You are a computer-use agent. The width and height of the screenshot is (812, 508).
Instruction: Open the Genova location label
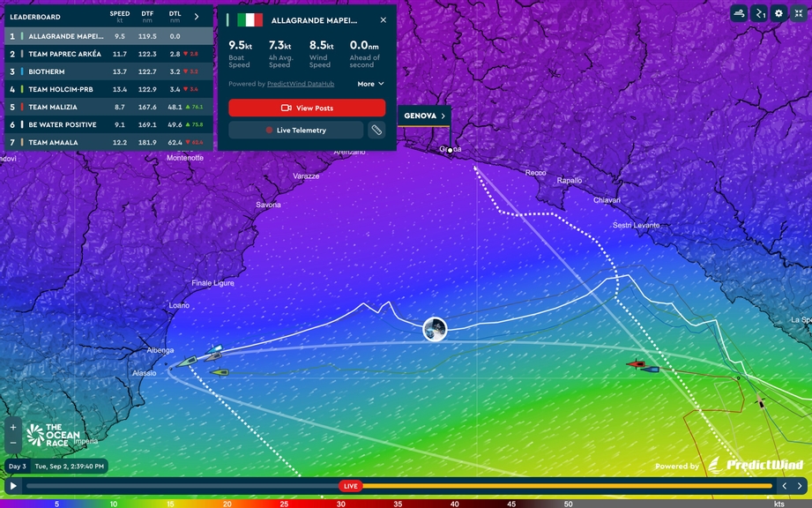pos(424,116)
